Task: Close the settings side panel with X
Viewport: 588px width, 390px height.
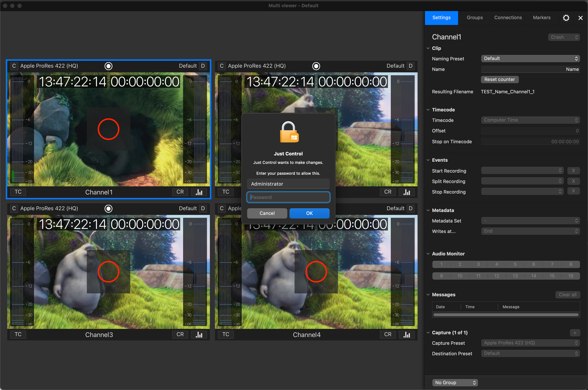Action: (x=581, y=18)
